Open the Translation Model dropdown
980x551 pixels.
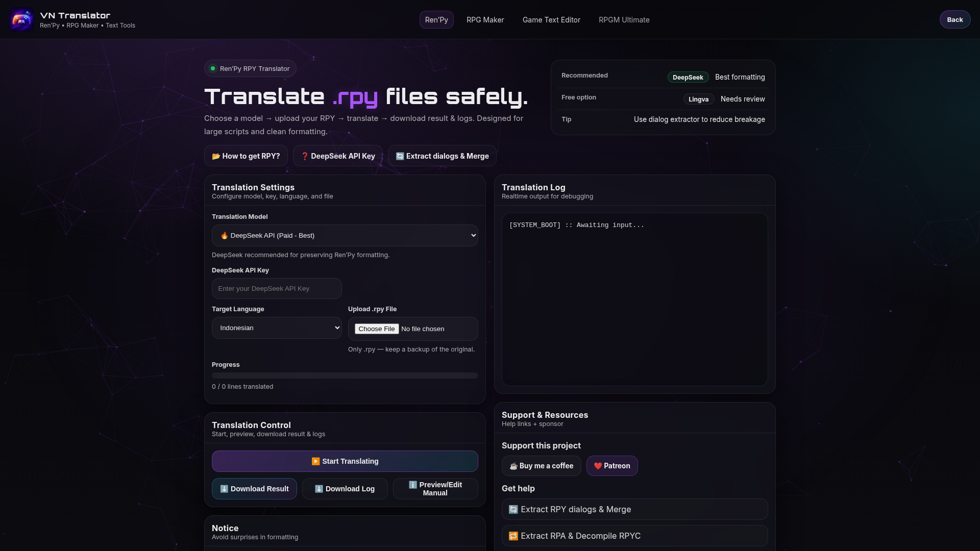pos(345,236)
